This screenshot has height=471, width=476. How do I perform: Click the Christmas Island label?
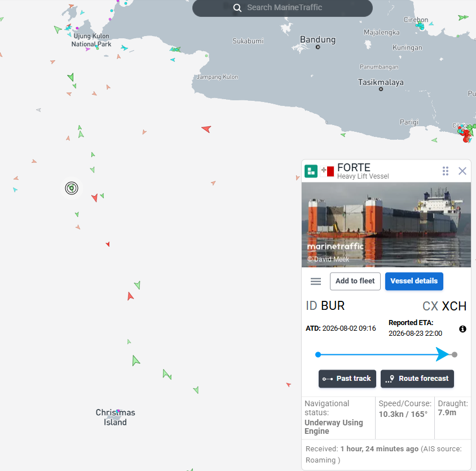(x=116, y=417)
